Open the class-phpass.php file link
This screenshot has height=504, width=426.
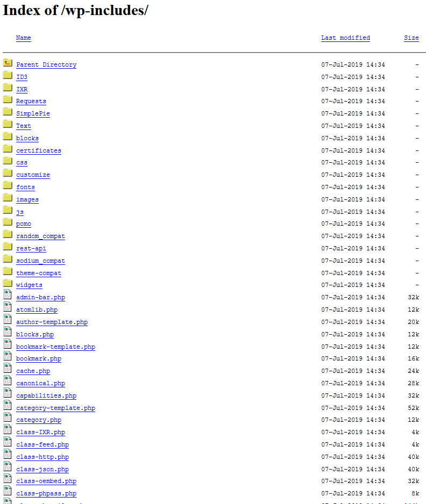pyautogui.click(x=46, y=493)
